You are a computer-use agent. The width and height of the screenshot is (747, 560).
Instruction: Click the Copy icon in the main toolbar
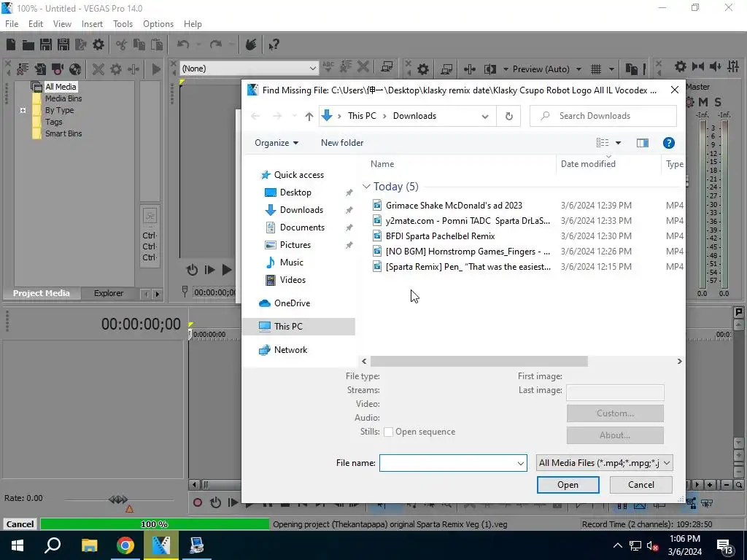[139, 44]
